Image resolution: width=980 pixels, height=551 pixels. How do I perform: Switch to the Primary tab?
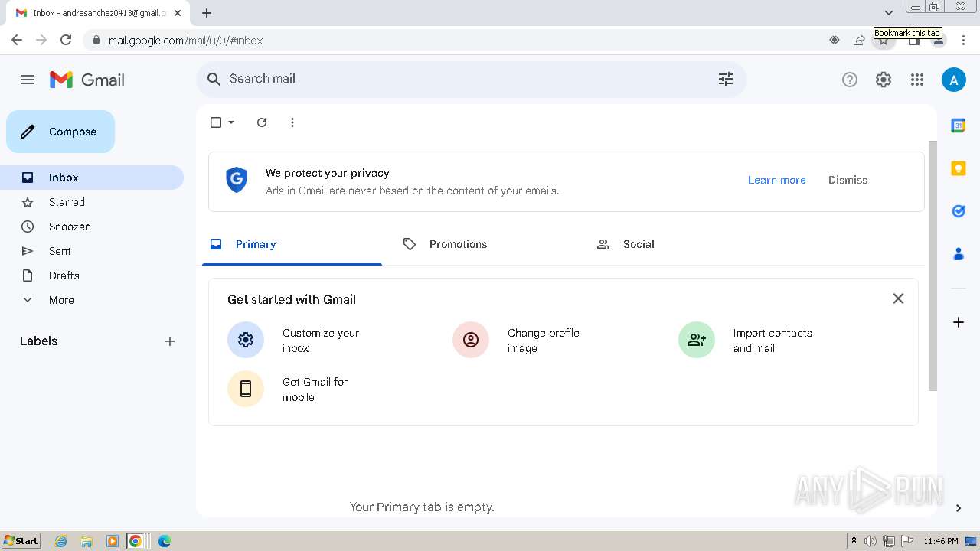[x=292, y=244]
